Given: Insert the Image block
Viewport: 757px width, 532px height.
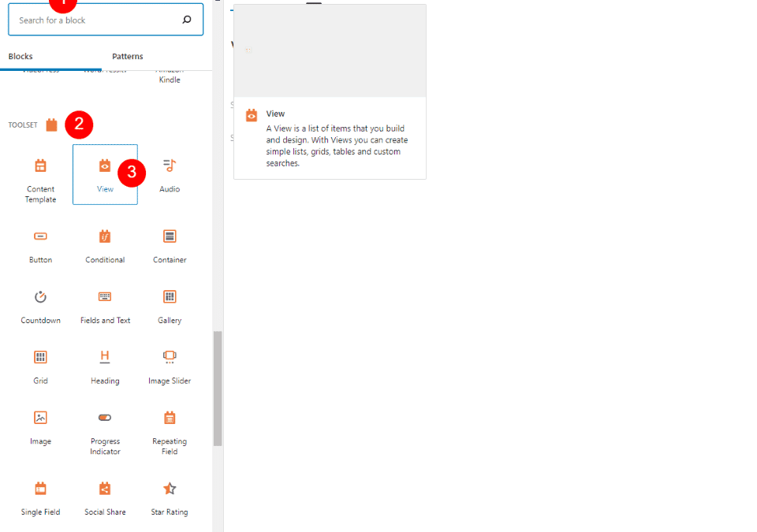Looking at the screenshot, I should click(x=40, y=428).
